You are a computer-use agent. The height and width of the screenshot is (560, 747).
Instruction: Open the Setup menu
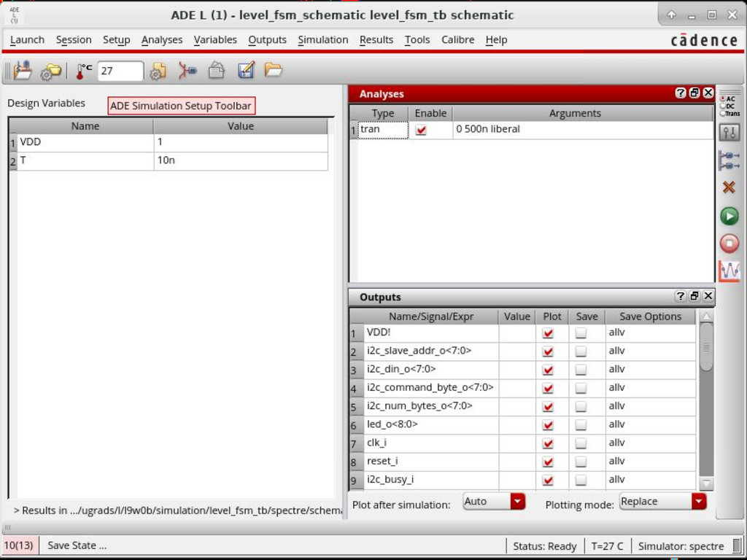pyautogui.click(x=116, y=40)
